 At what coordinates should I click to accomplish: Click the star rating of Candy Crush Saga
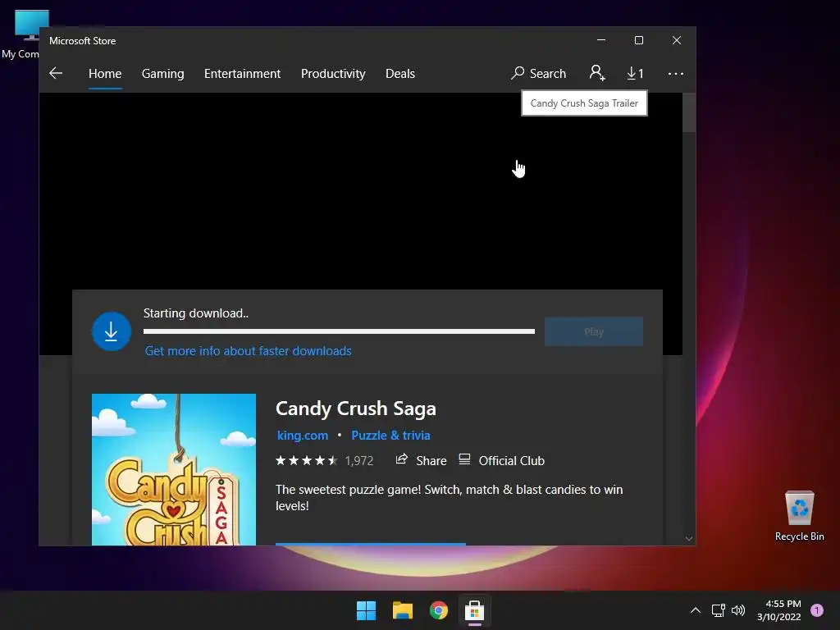307,461
